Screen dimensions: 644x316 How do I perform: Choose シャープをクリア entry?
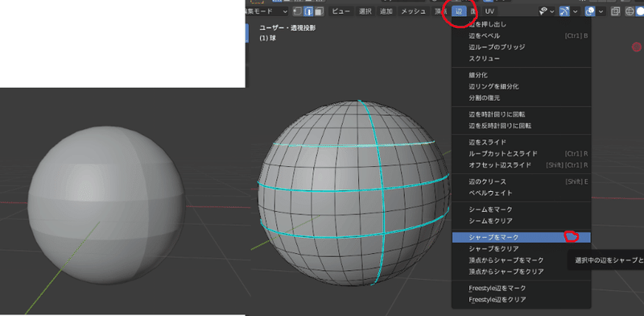click(x=521, y=249)
